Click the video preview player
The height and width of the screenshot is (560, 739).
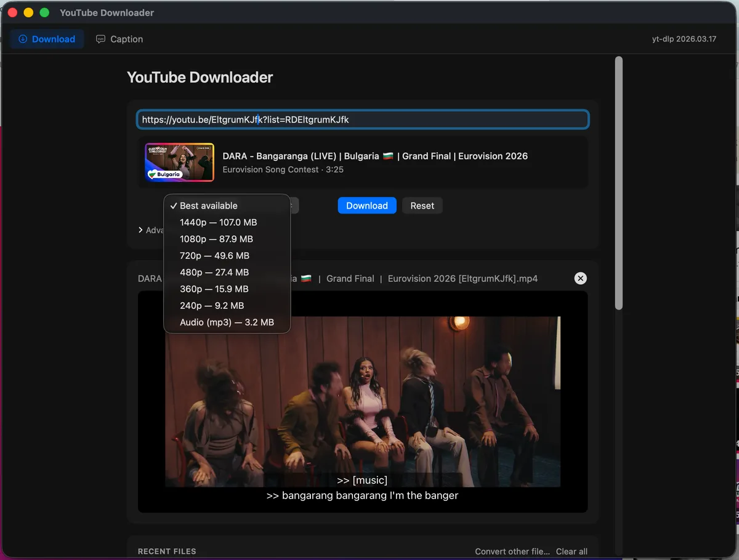363,402
